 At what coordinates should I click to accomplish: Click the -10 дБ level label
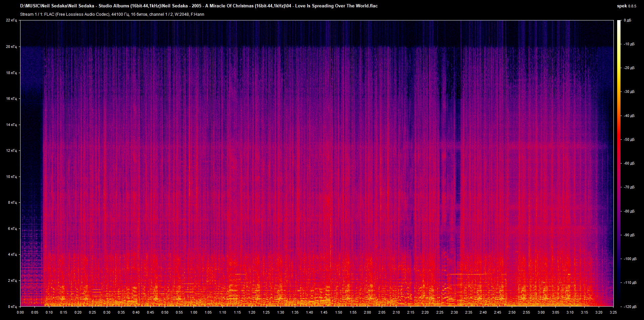(629, 44)
